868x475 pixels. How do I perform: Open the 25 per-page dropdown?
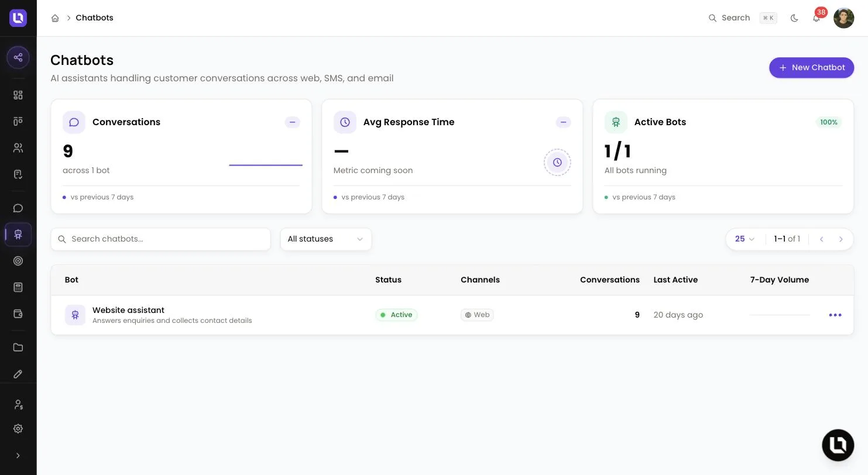745,239
